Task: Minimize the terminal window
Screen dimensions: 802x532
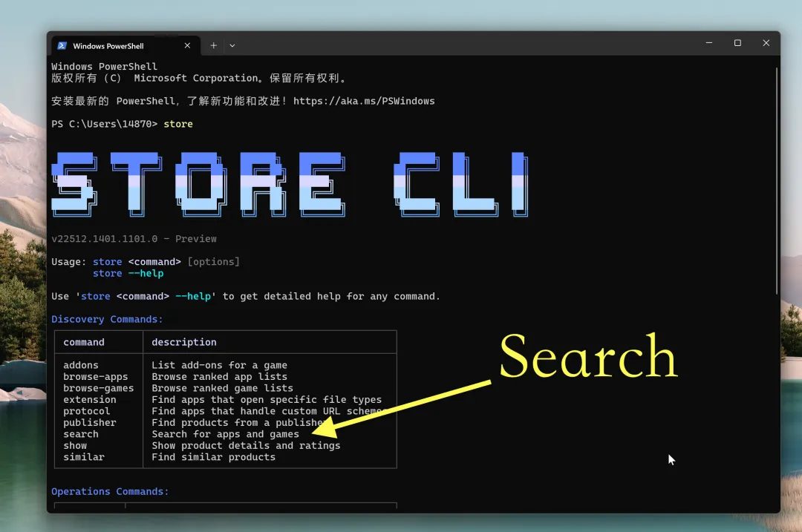Action: pyautogui.click(x=709, y=43)
